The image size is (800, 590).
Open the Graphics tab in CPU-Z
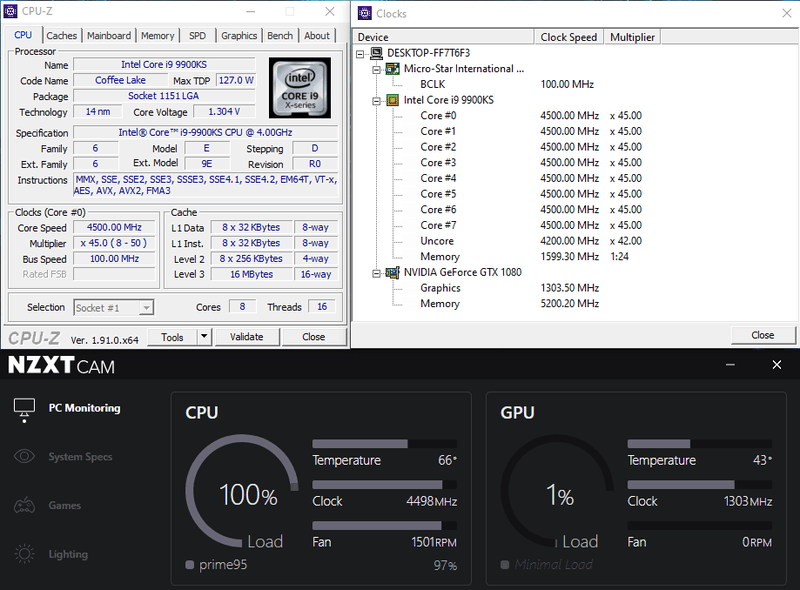(x=239, y=36)
